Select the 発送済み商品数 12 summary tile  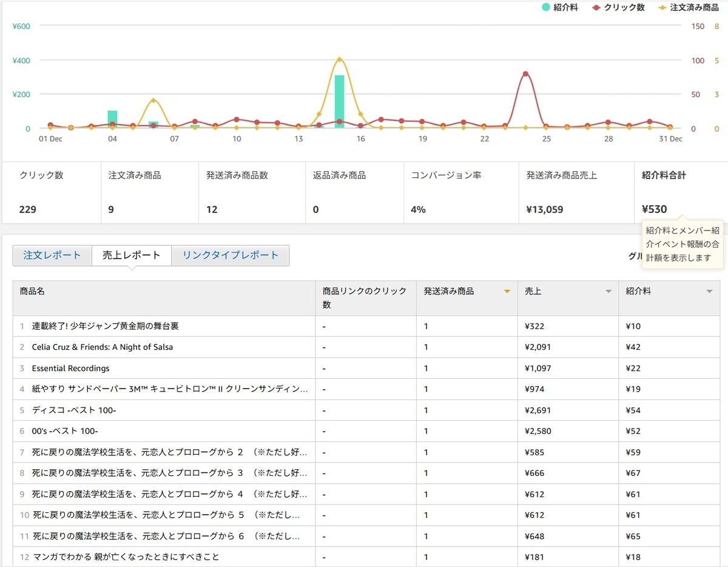pos(252,192)
